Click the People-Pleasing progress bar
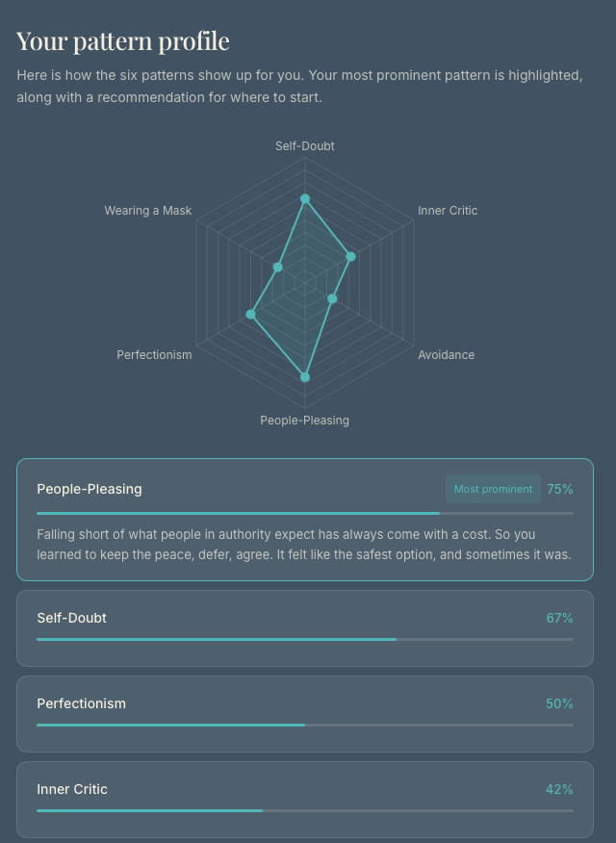Screen dimensions: 616x843 click(x=305, y=514)
